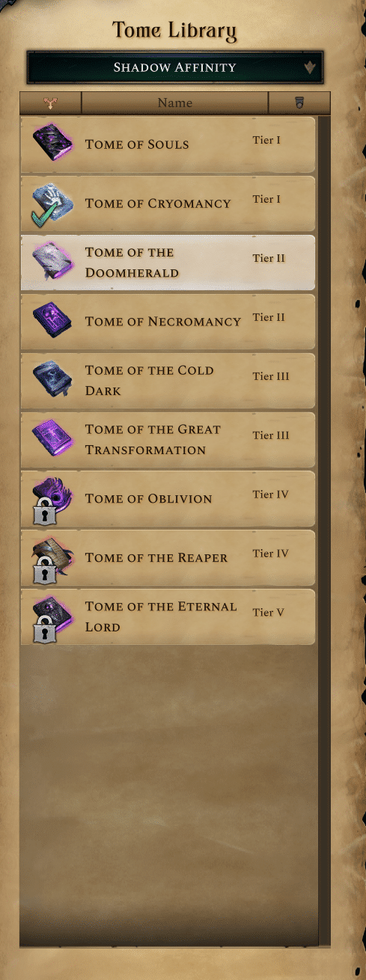
Task: Click the Great Transformation tome icon
Action: coord(51,439)
